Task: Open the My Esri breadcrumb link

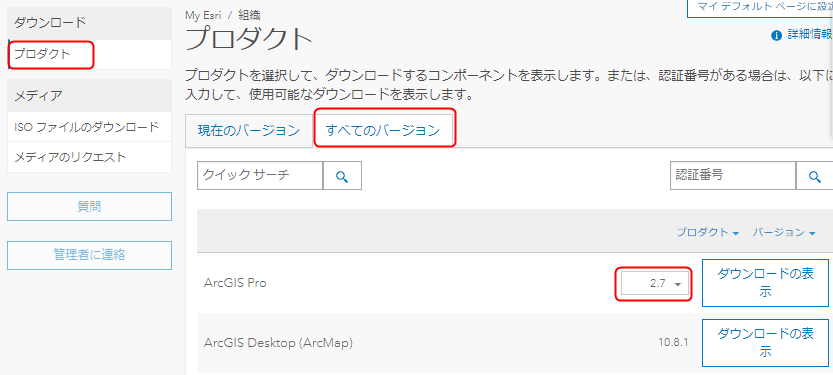Action: pyautogui.click(x=203, y=15)
